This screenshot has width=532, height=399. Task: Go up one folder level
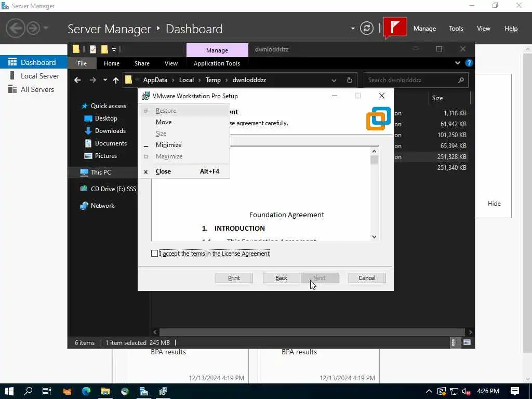[116, 80]
